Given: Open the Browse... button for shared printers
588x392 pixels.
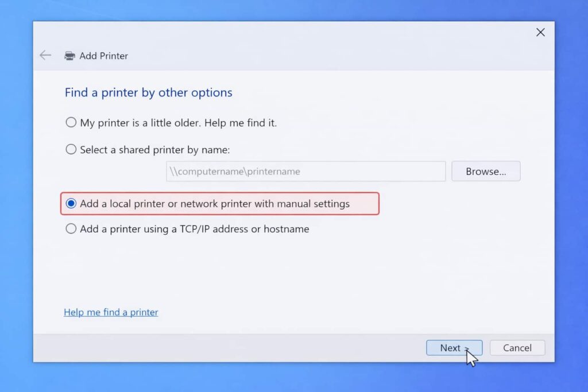Looking at the screenshot, I should coord(486,171).
